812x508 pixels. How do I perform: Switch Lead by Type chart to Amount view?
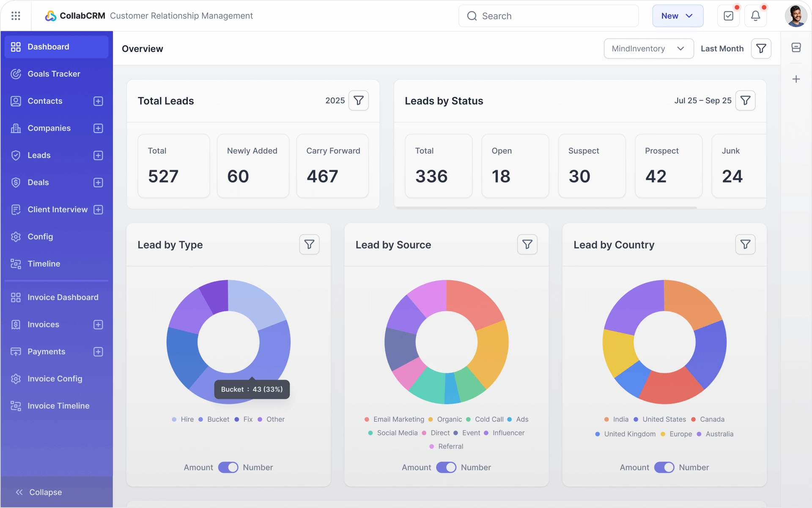pyautogui.click(x=198, y=467)
